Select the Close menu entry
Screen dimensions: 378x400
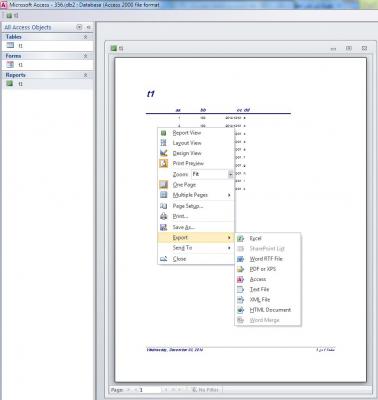196,259
